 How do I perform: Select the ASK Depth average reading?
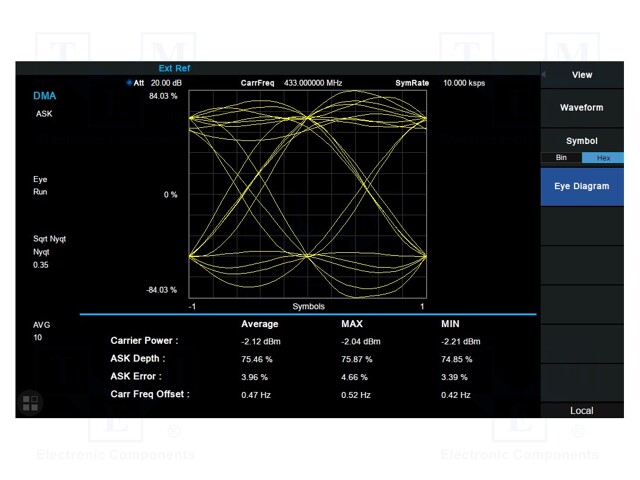point(258,358)
